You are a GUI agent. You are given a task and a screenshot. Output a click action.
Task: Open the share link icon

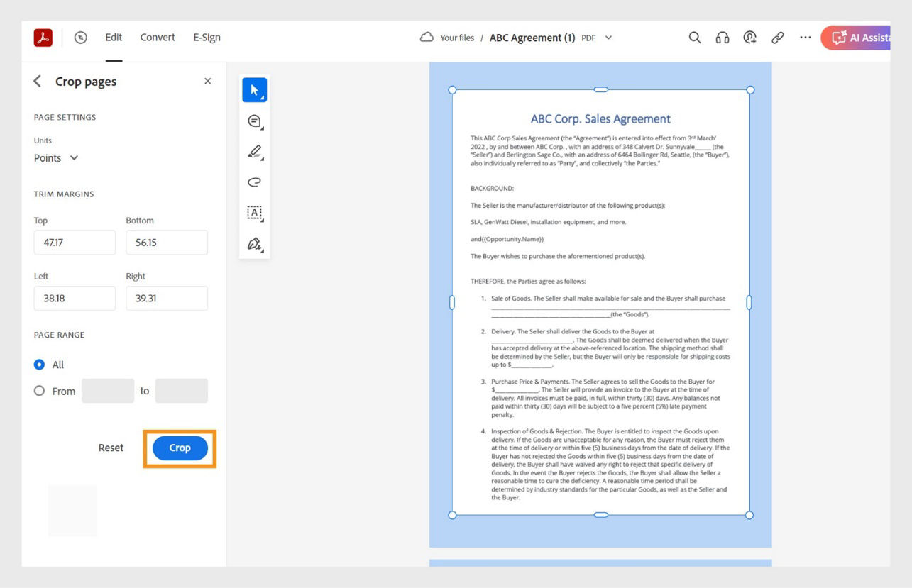click(777, 38)
